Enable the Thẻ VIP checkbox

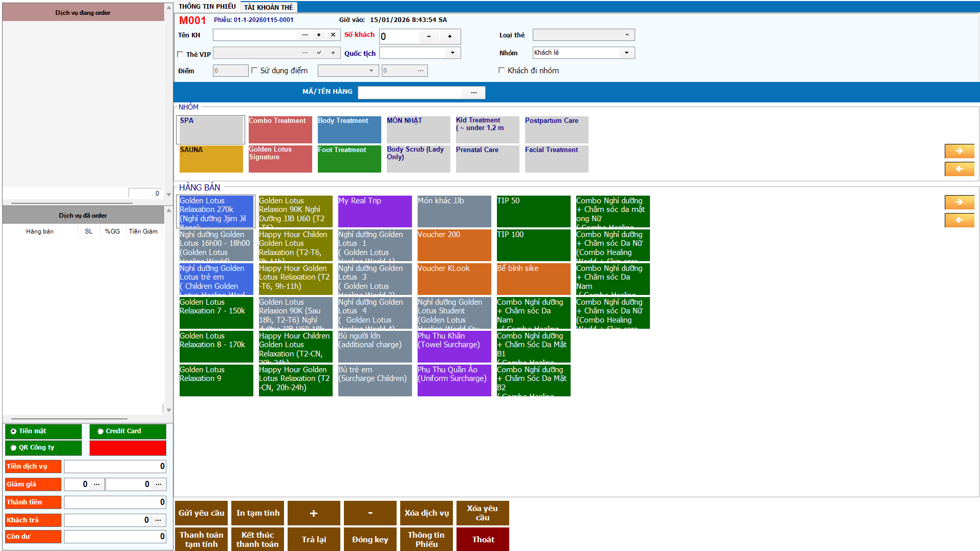click(180, 54)
